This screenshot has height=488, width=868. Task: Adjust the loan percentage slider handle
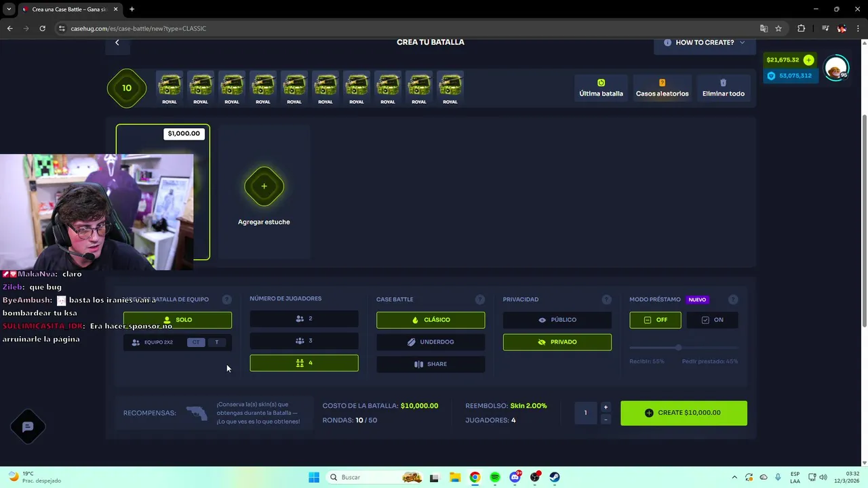click(x=678, y=348)
